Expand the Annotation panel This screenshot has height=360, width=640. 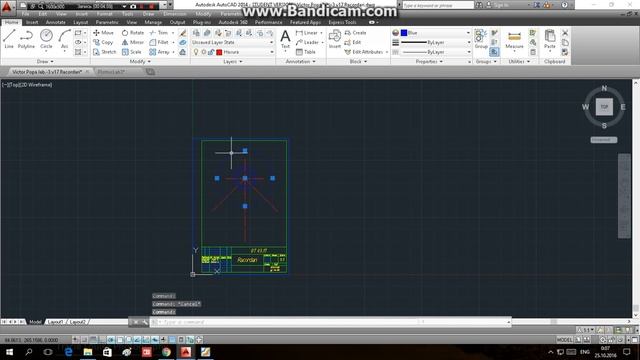point(300,62)
